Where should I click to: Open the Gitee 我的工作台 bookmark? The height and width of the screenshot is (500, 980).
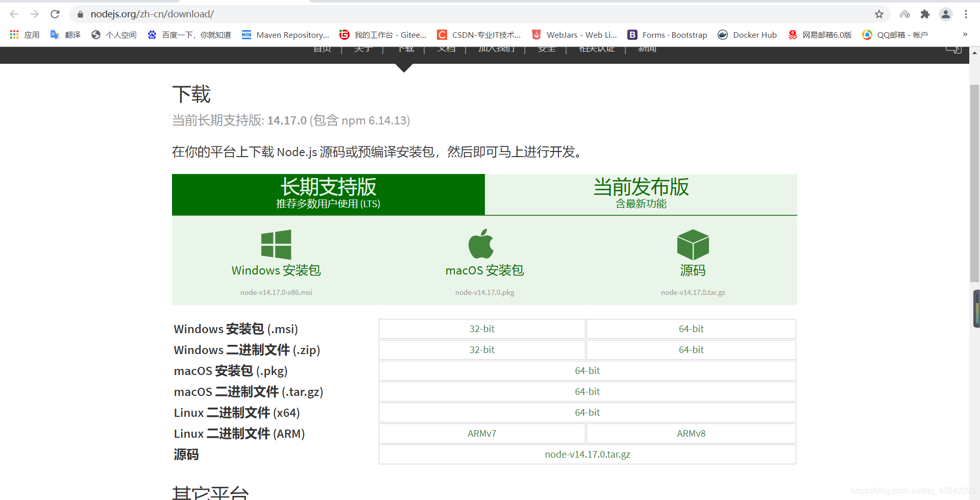point(383,35)
